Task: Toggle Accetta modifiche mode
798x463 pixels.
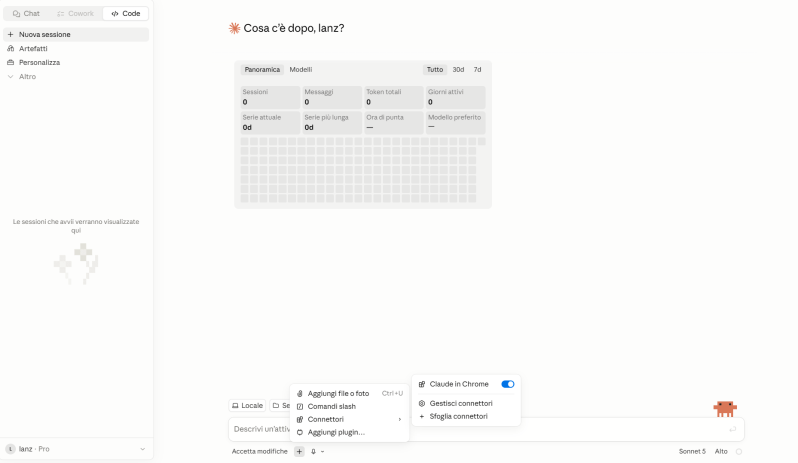Action: click(x=260, y=451)
